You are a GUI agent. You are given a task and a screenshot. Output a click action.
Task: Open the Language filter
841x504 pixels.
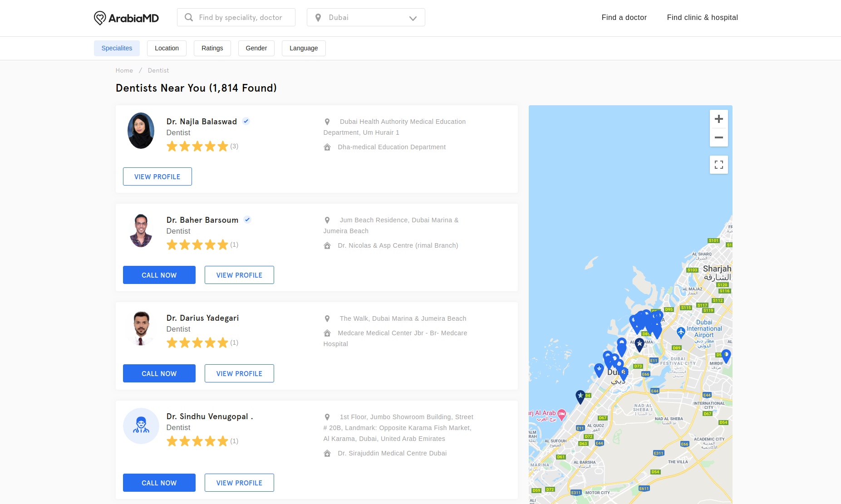tap(303, 48)
